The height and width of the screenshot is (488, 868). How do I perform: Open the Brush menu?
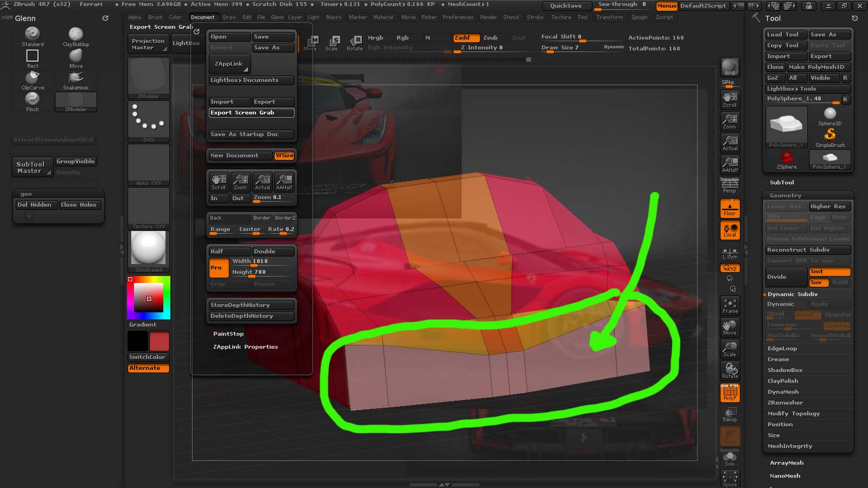pyautogui.click(x=155, y=17)
